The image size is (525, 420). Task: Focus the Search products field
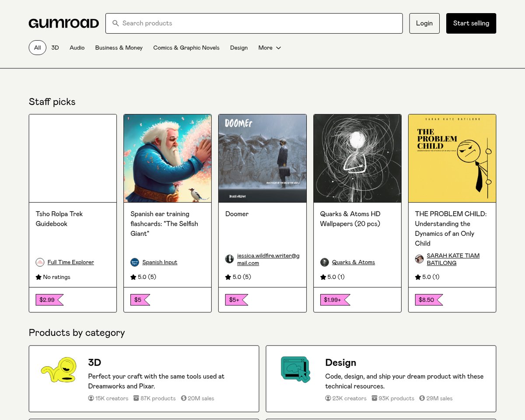(x=254, y=23)
